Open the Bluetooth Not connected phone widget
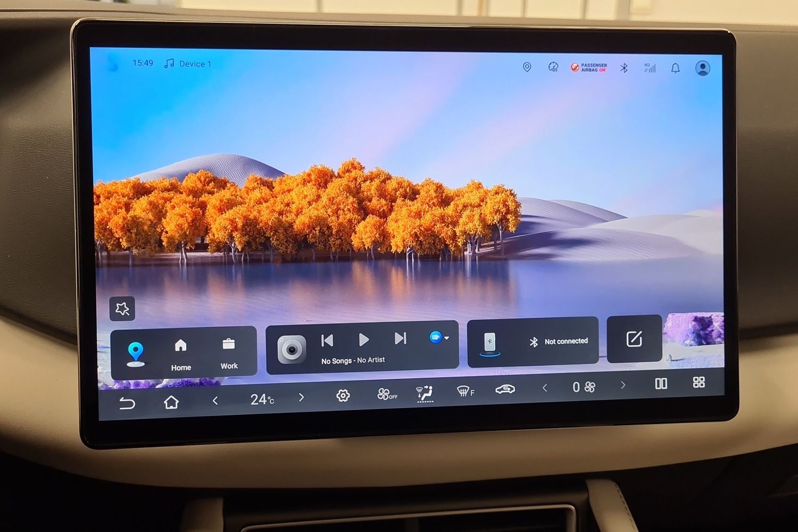The width and height of the screenshot is (798, 532). (x=533, y=342)
